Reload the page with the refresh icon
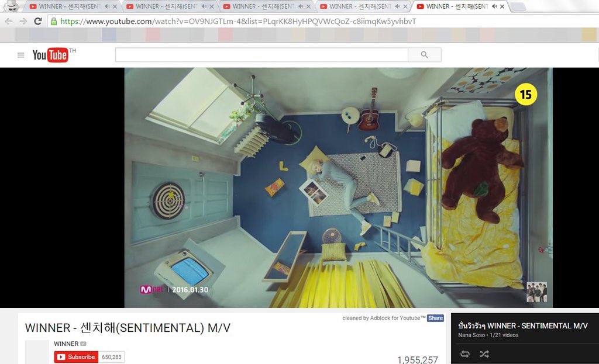Viewport: 599px width, 364px height. pos(37,22)
